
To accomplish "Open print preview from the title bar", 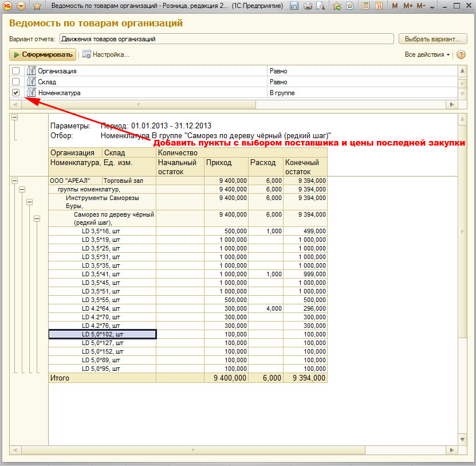I will [320, 6].
